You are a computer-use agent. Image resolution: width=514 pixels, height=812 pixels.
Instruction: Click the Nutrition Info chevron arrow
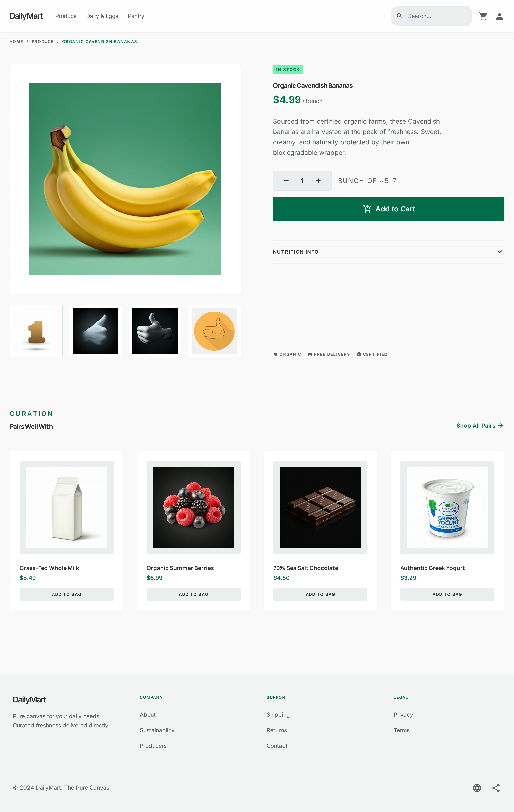click(500, 252)
